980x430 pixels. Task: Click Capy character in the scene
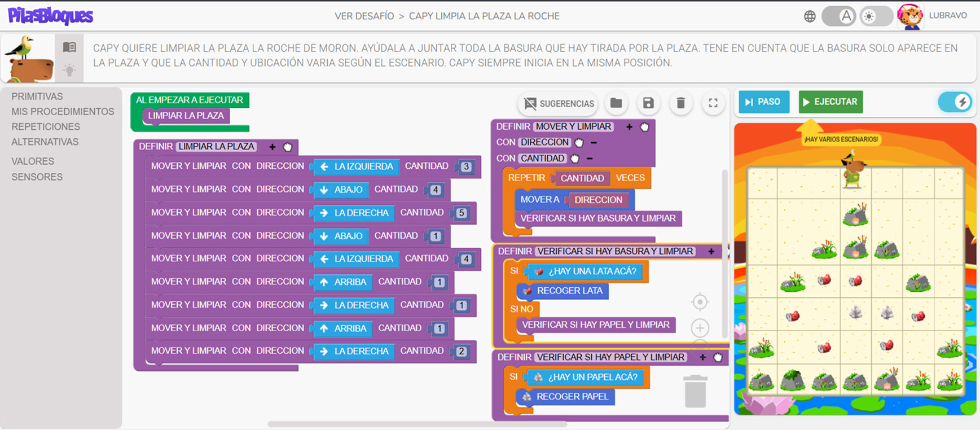click(854, 169)
